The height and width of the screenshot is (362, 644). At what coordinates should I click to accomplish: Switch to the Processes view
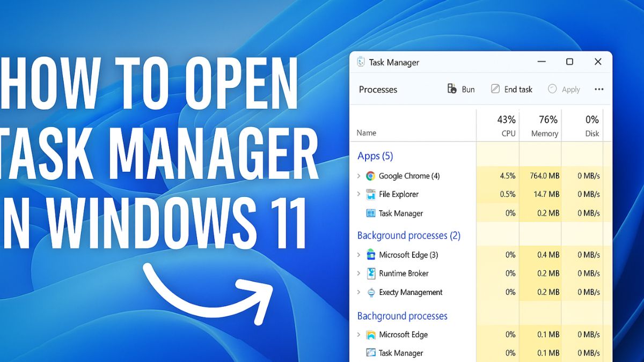tap(377, 89)
